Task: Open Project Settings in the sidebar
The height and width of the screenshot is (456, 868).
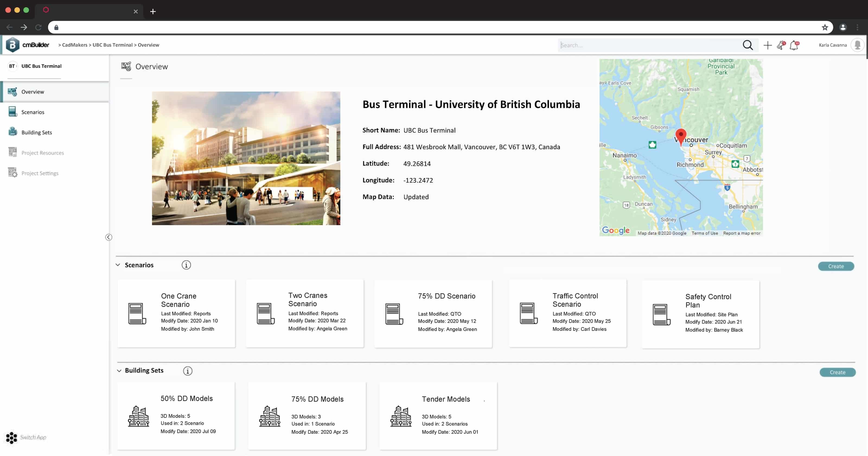Action: coord(39,173)
